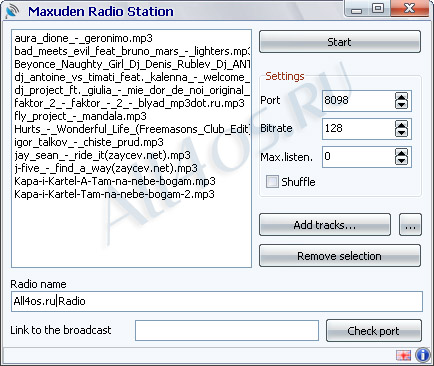Open the info icon in status bar
This screenshot has height=366, width=434.
[x=423, y=355]
